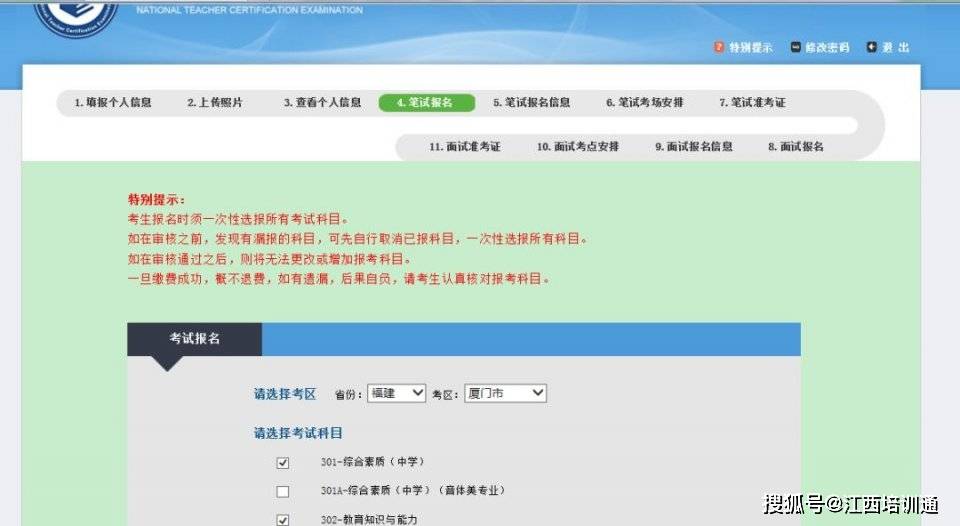Select step 3 查看个人信息
The width and height of the screenshot is (960, 526).
323,102
